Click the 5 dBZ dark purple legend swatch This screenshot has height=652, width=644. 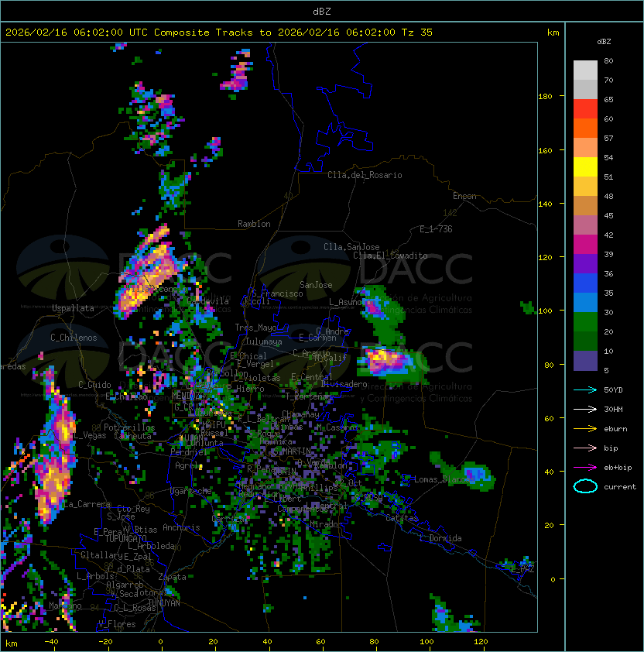pos(585,361)
